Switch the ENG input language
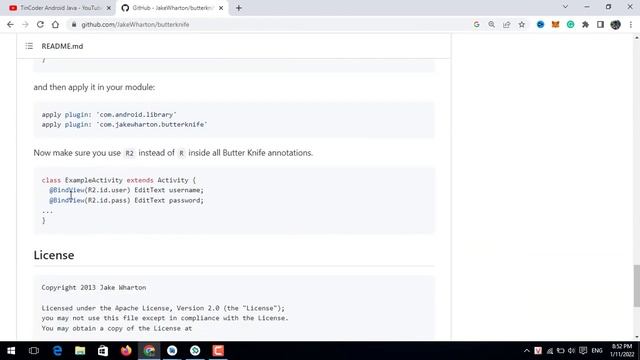This screenshot has width=640, height=360. [x=597, y=351]
